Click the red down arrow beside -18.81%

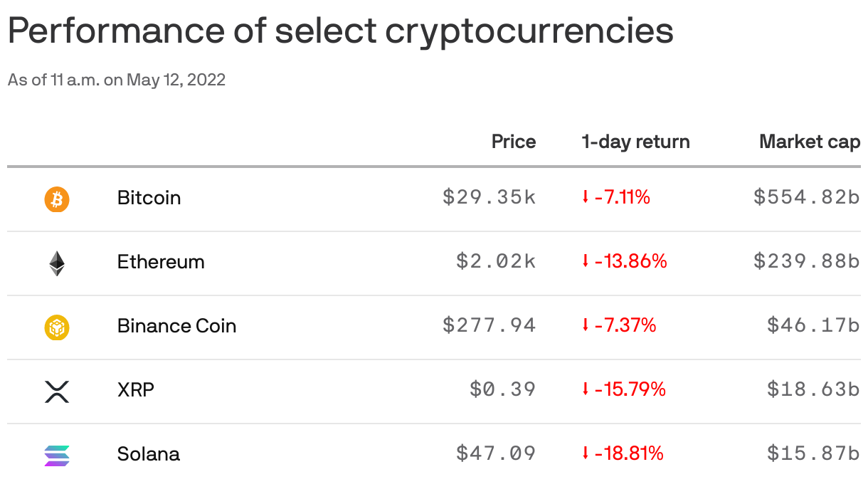point(585,453)
